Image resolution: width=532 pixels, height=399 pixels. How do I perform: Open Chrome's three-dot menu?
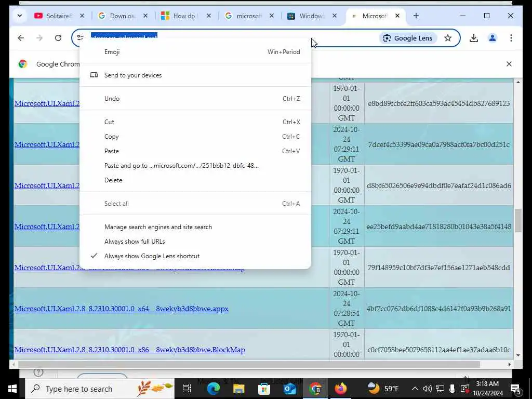[x=511, y=38]
